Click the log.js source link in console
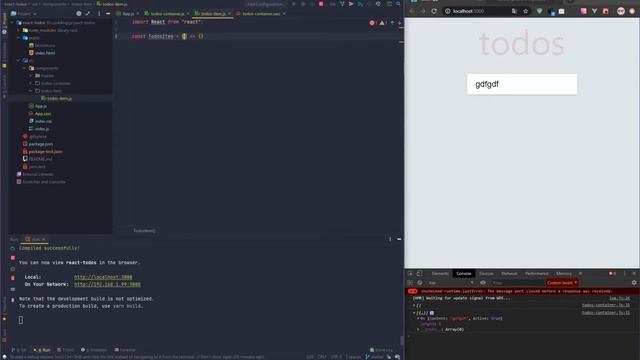The image size is (640, 360). tap(619, 298)
